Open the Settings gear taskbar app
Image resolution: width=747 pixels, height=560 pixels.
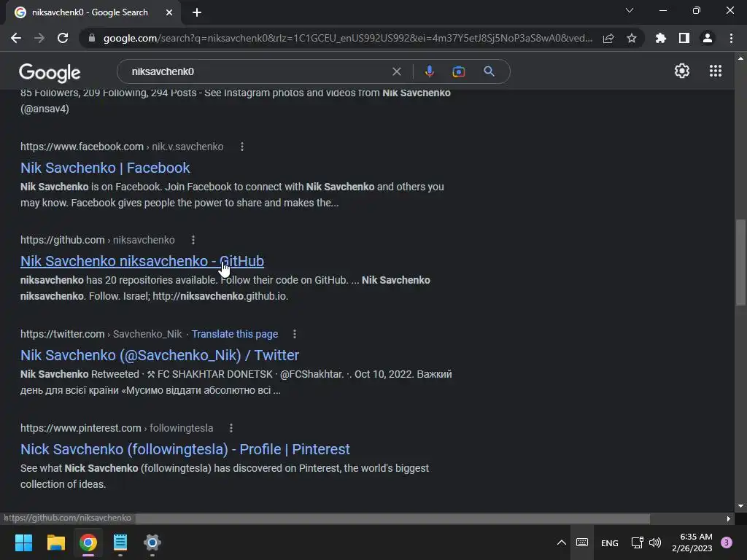coord(152,542)
